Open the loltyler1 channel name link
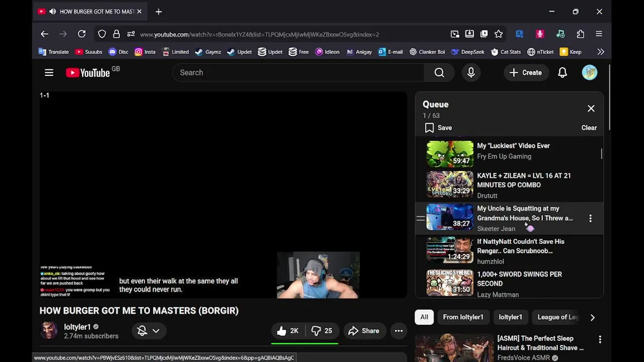This screenshot has height=362, width=644. [x=77, y=327]
